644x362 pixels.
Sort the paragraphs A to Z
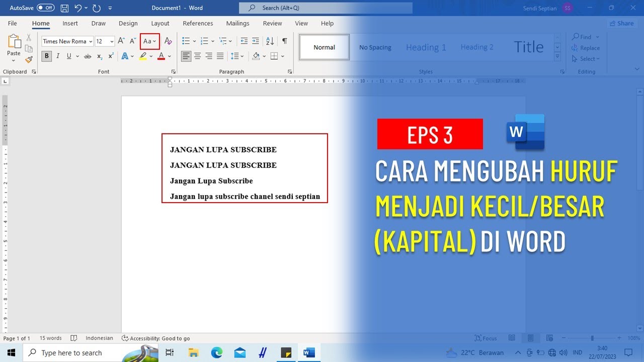point(270,41)
